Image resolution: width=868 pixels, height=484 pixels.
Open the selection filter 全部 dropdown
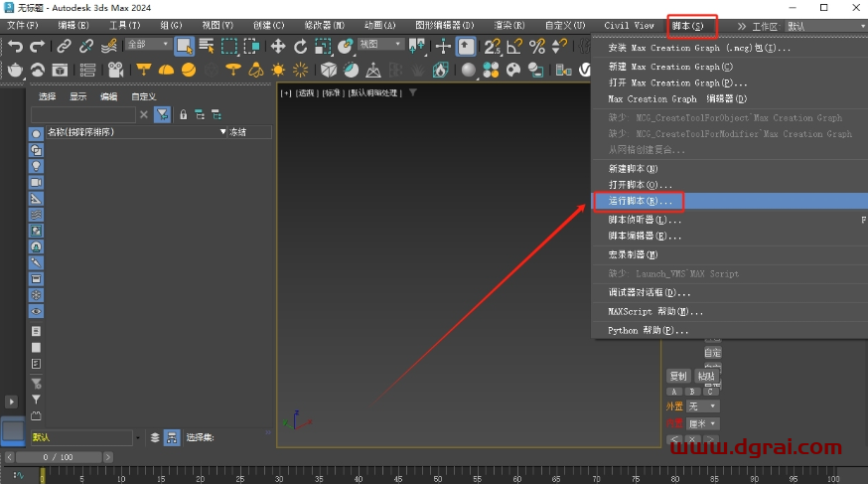[x=147, y=44]
